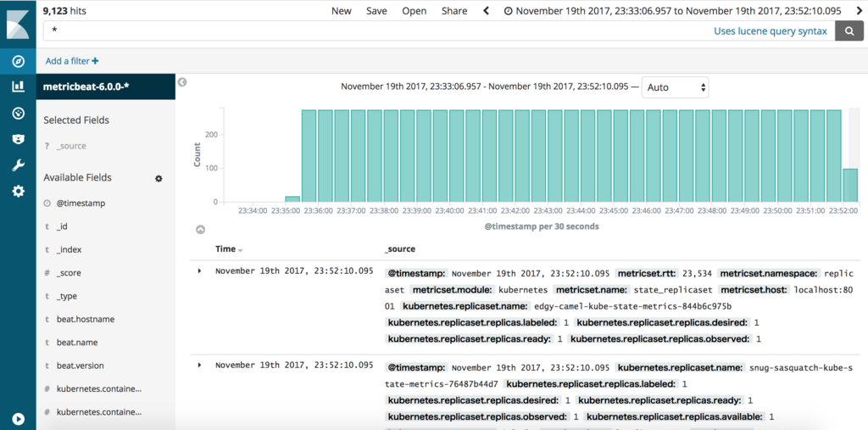Image resolution: width=868 pixels, height=430 pixels.
Task: Click Share in the top menu
Action: pyautogui.click(x=454, y=10)
